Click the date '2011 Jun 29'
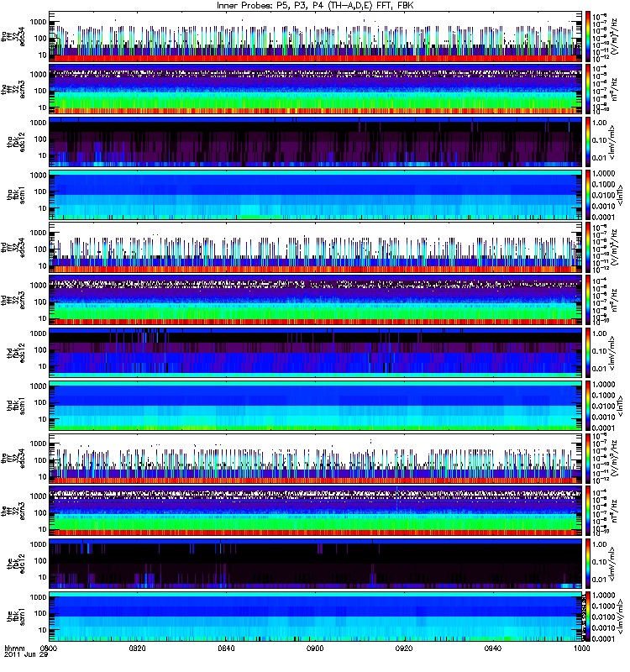This screenshot has height=672, width=630. tap(26, 655)
